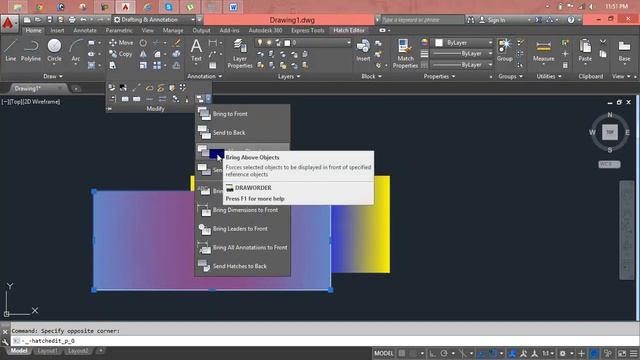Click the Customization menu icon in status bar

point(633,353)
